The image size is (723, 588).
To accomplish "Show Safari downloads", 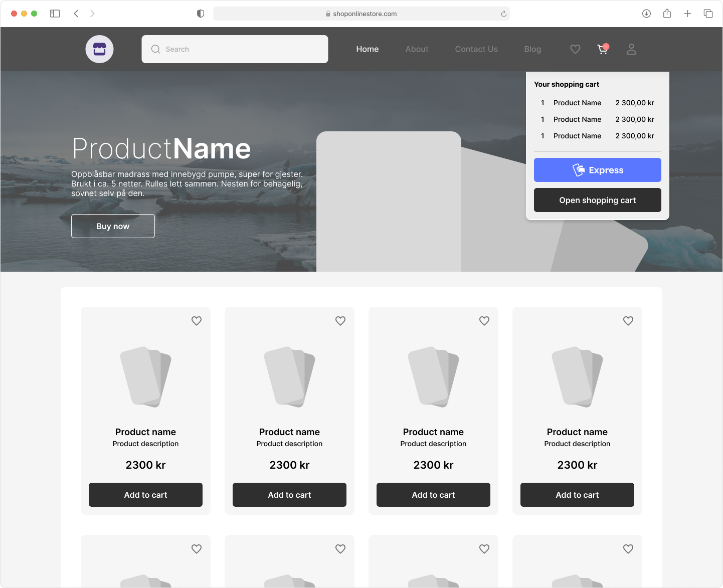I will (646, 14).
